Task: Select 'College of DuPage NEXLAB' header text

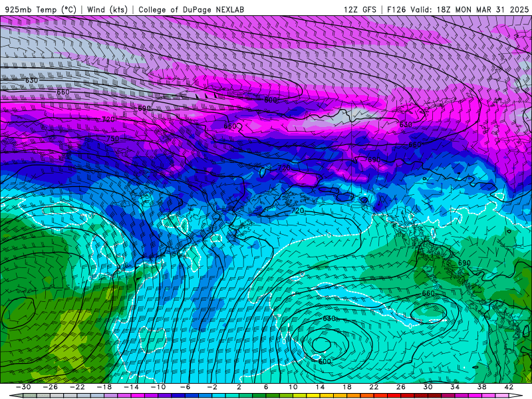Action: pyautogui.click(x=191, y=9)
